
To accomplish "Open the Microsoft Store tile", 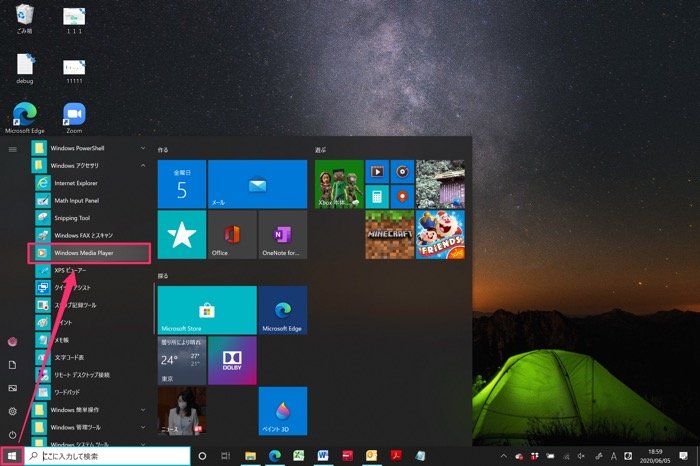I will [x=207, y=310].
